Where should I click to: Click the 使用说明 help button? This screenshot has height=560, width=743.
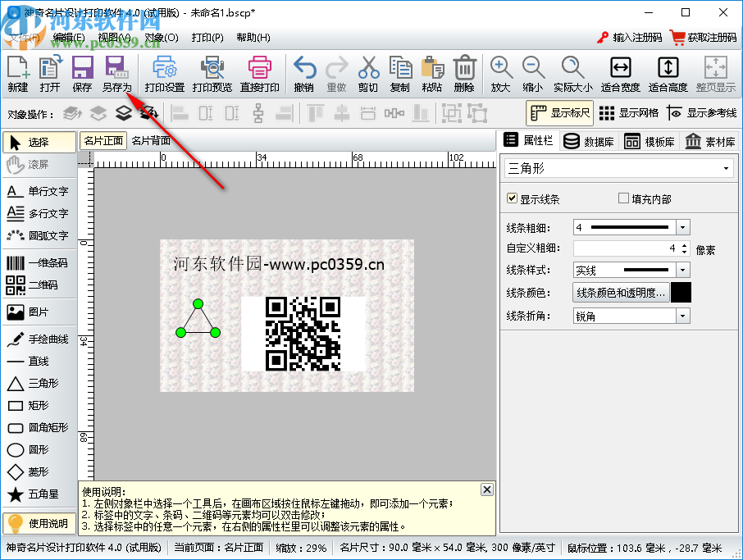click(39, 524)
